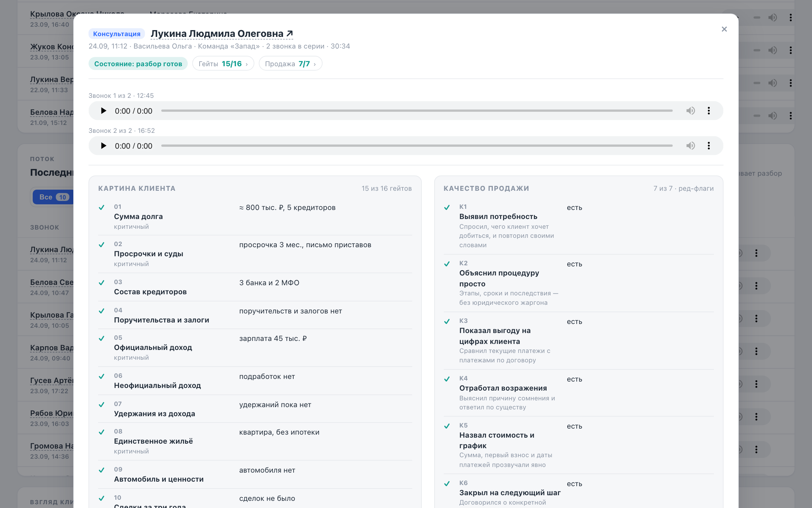Screen dimensions: 812x508
Task: Open row menu for the 23.09, 17:22 background call
Action: coord(756,384)
